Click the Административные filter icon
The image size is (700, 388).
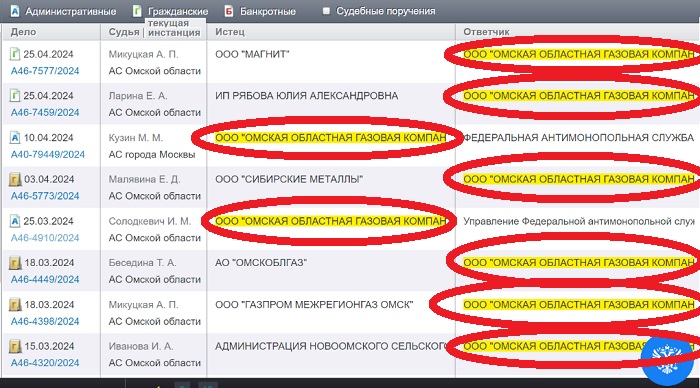click(x=15, y=11)
